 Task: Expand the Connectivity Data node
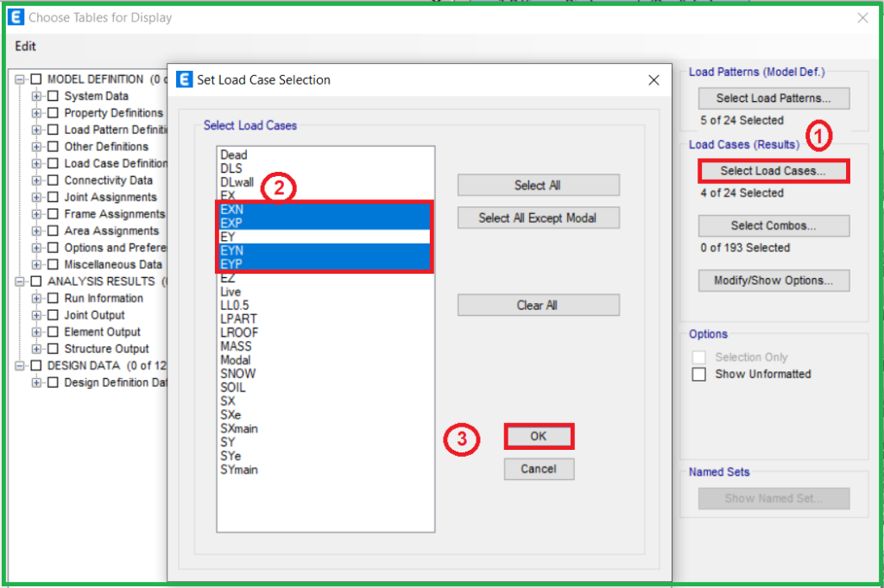pyautogui.click(x=36, y=180)
